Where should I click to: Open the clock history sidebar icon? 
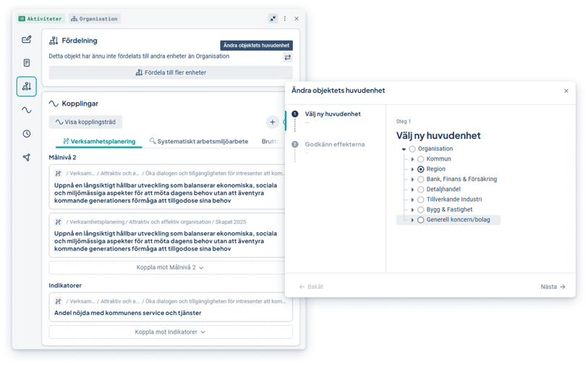click(x=27, y=133)
